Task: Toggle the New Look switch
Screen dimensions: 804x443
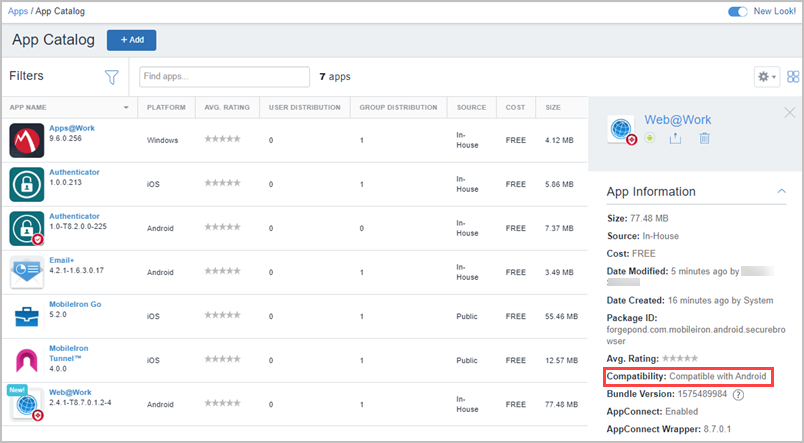Action: pos(738,11)
